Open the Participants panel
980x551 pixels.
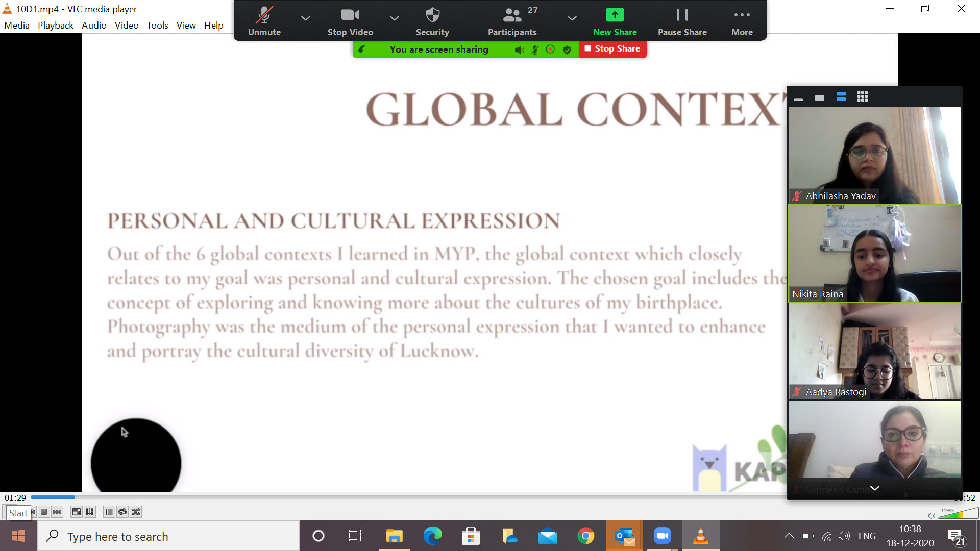click(512, 21)
